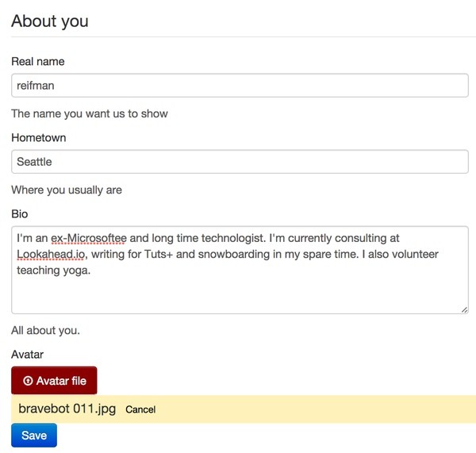Click the upload arrow icon on Avatar file
This screenshot has width=476, height=453.
[28, 381]
